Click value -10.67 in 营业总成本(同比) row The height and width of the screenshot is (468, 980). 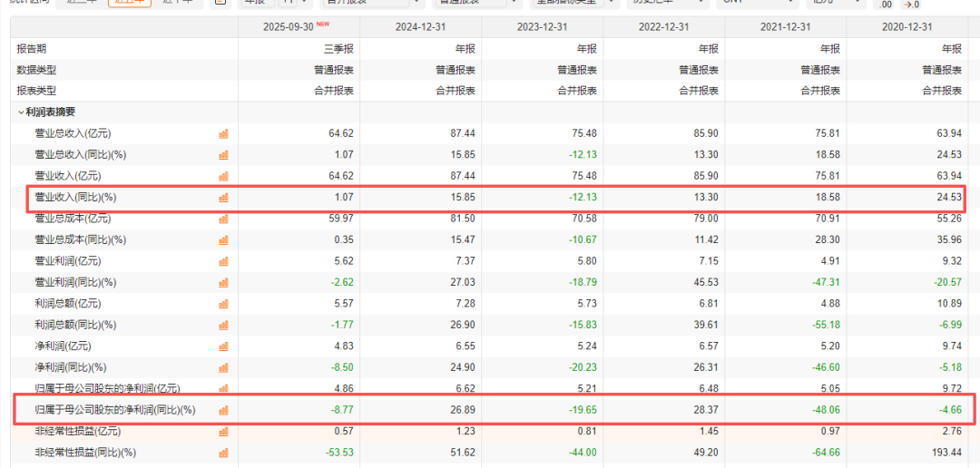pyautogui.click(x=584, y=240)
